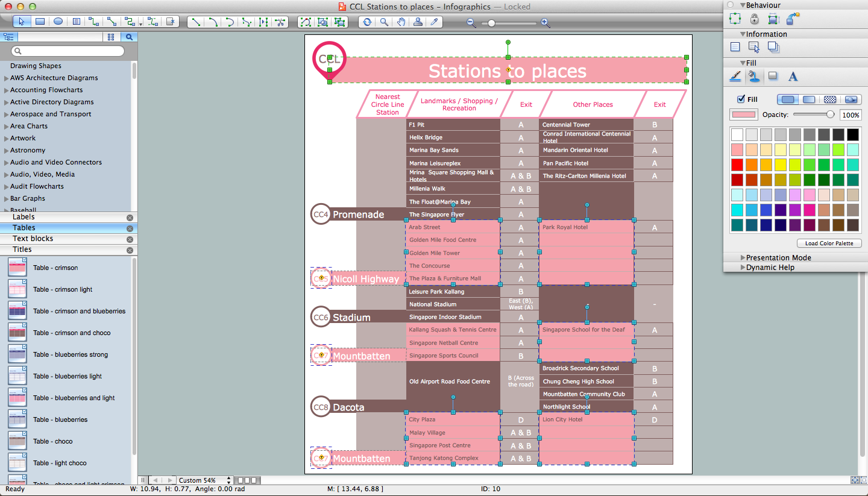Screen dimensions: 868x496
Task: Close the Labels library
Action: point(130,218)
